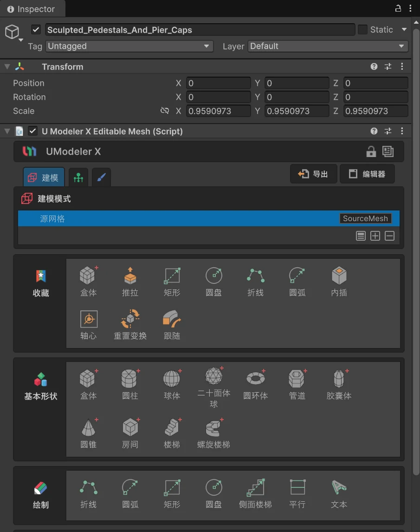Select the 重置变换 reset transform tool
420x532 pixels.
pyautogui.click(x=130, y=325)
